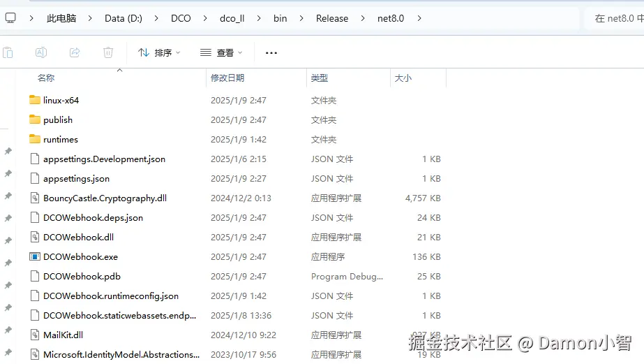Click the Microsoft.IdentityModel.Abstractions file icon
644x364 pixels.
click(35, 354)
